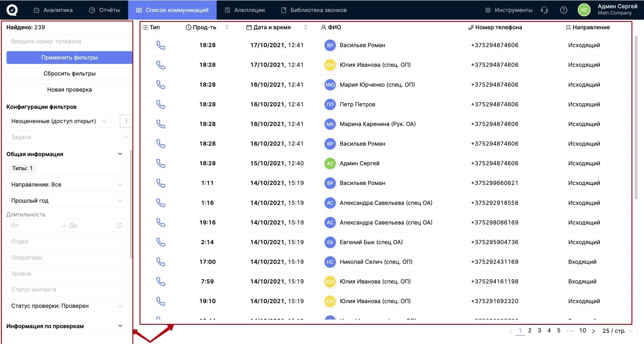Screen dimensions: 644x344
Task: Click the Применить фильтры button
Action: tap(69, 58)
